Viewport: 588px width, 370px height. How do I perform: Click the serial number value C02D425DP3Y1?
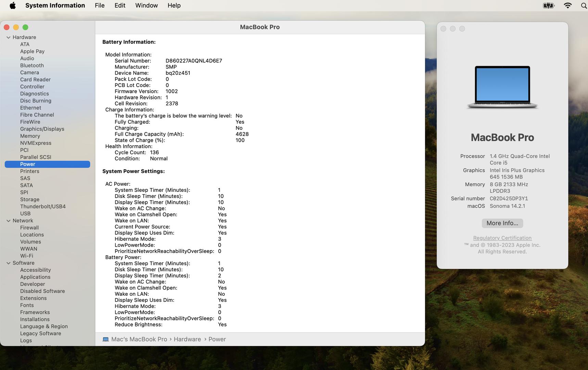[x=509, y=198]
